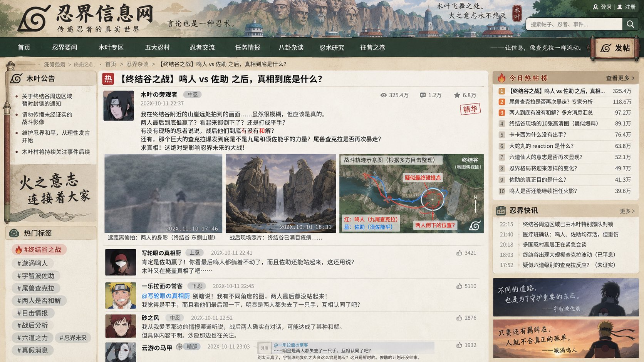Focus the search posts input field
The height and width of the screenshot is (362, 644).
[574, 24]
